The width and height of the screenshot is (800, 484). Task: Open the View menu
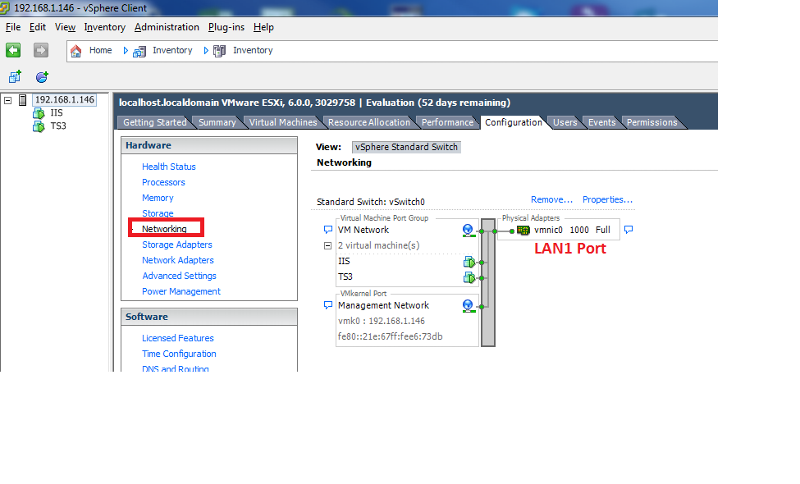point(65,27)
